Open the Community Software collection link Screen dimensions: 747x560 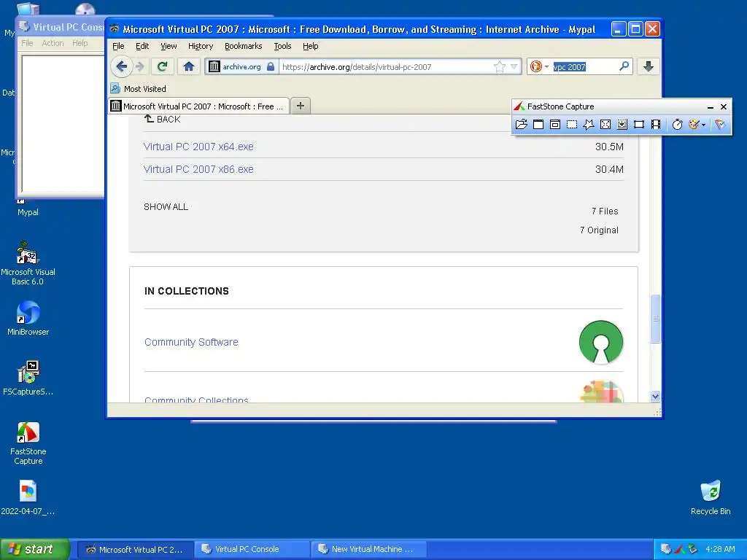coord(191,342)
